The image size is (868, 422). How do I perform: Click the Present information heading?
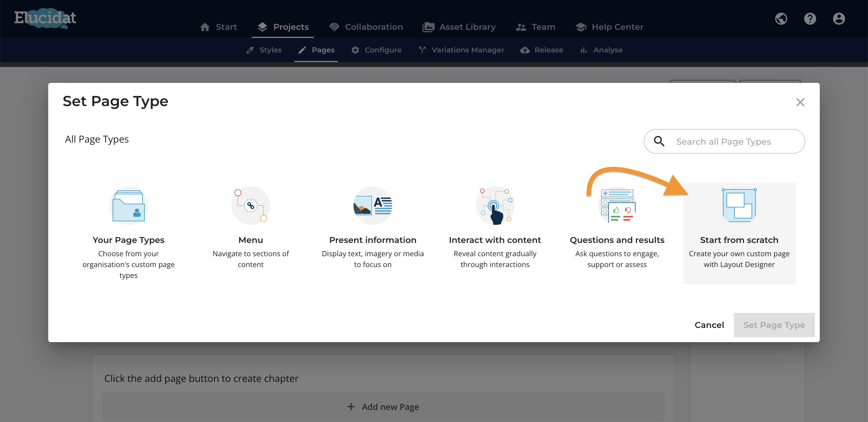click(373, 240)
